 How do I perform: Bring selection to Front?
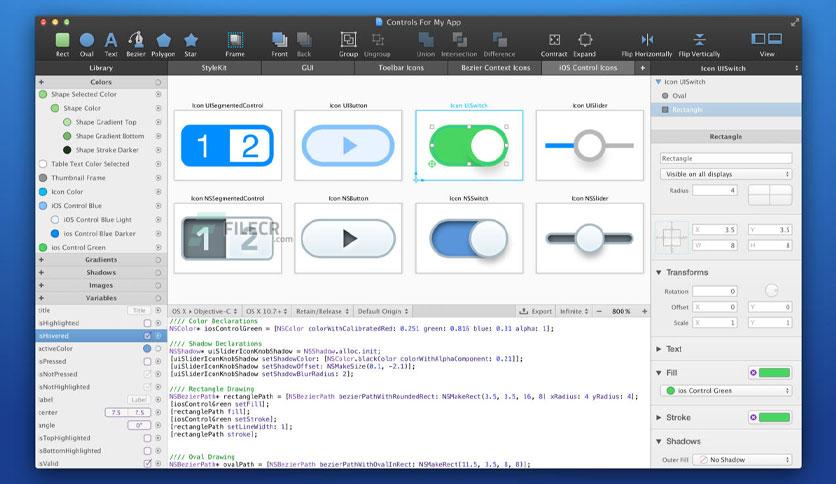point(279,44)
